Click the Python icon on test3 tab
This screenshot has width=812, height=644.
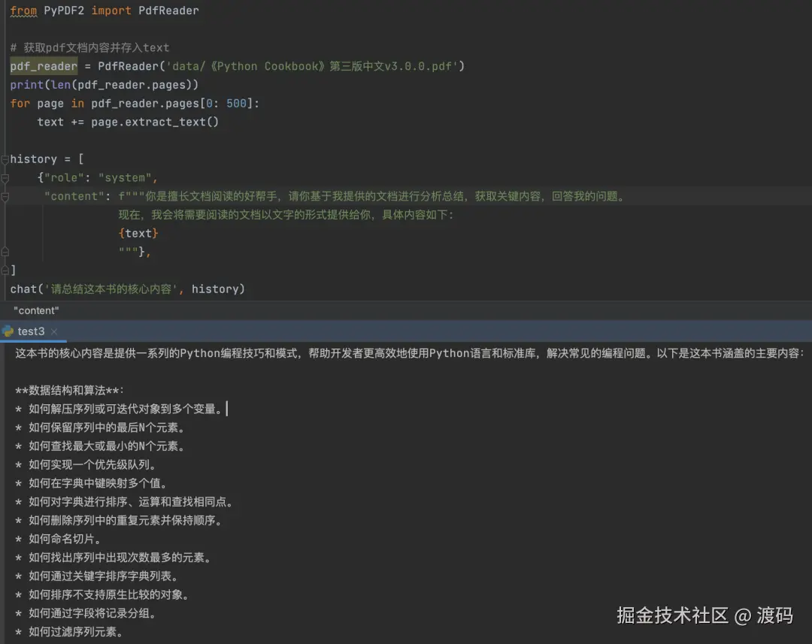(8, 331)
